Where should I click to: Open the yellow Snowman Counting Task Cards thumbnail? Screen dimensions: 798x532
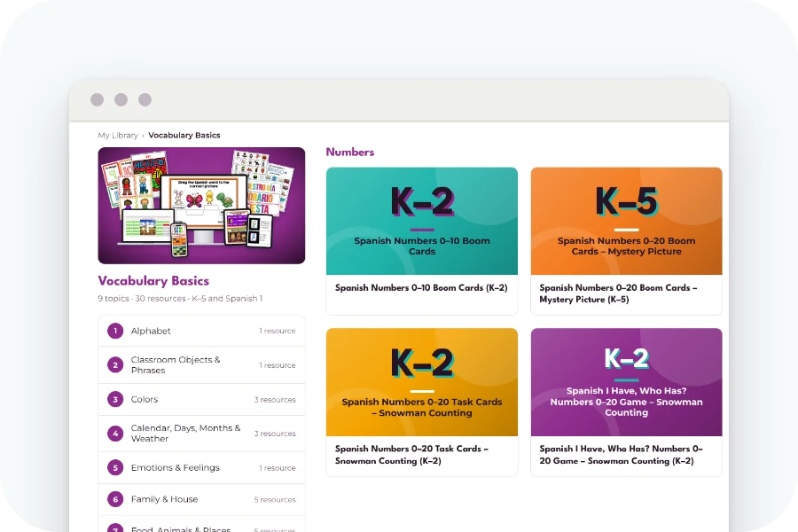point(422,382)
